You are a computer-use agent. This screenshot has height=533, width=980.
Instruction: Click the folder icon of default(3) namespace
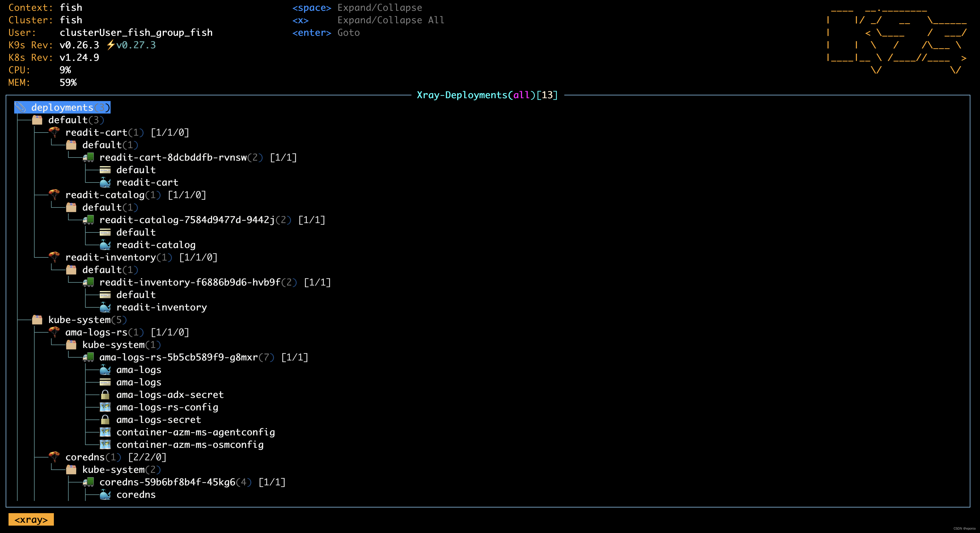(x=37, y=120)
